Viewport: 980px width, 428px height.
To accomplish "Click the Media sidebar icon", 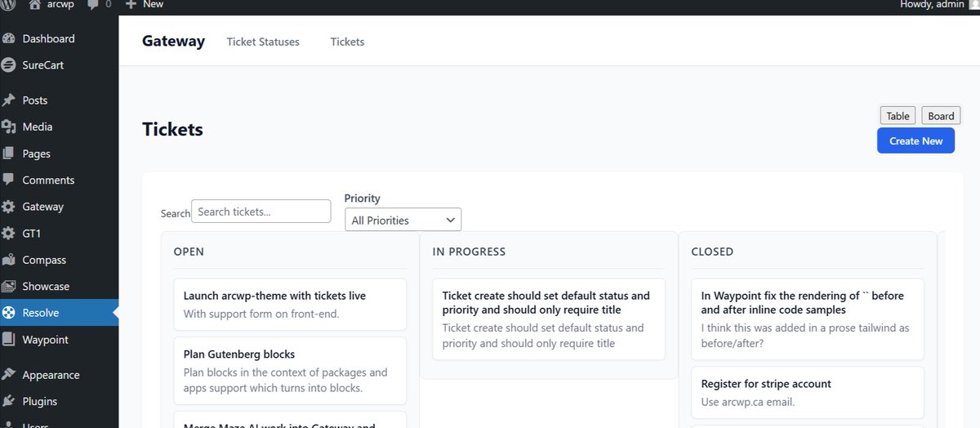I will pos(9,127).
